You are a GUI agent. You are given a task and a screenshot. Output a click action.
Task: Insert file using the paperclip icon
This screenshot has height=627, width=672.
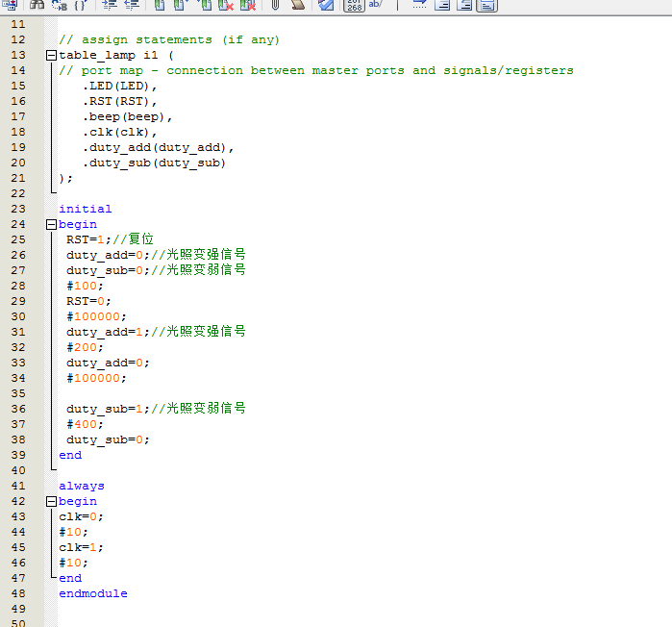point(275,4)
